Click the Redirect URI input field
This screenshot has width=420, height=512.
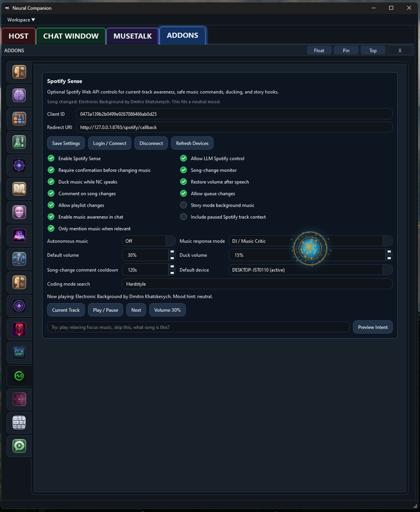pyautogui.click(x=234, y=127)
